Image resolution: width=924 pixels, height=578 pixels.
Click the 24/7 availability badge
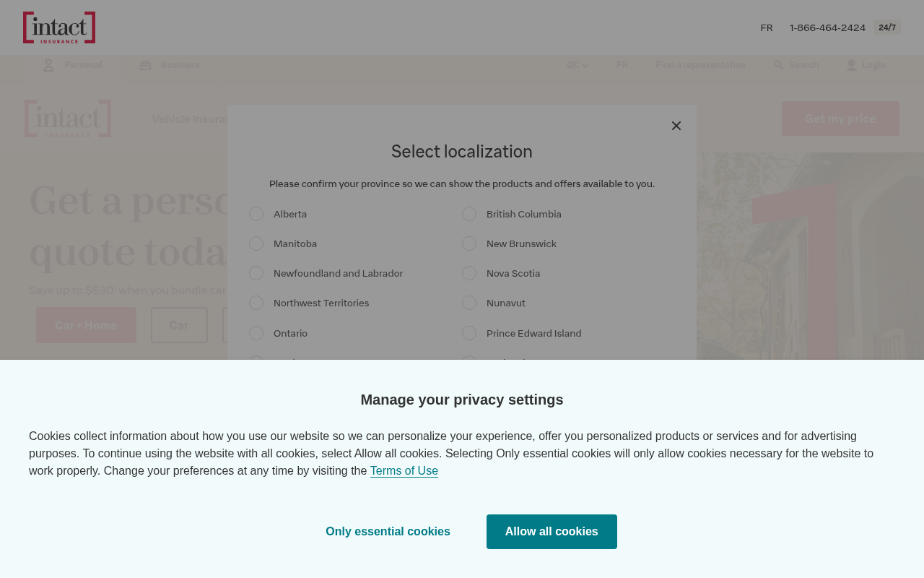(x=887, y=27)
